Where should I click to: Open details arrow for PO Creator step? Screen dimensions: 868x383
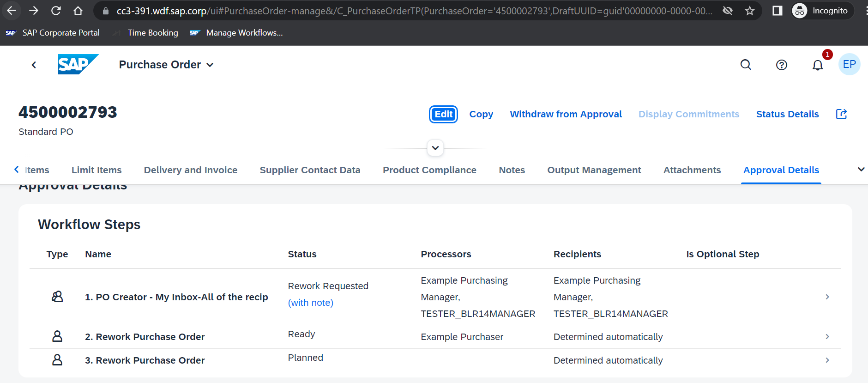pyautogui.click(x=827, y=297)
